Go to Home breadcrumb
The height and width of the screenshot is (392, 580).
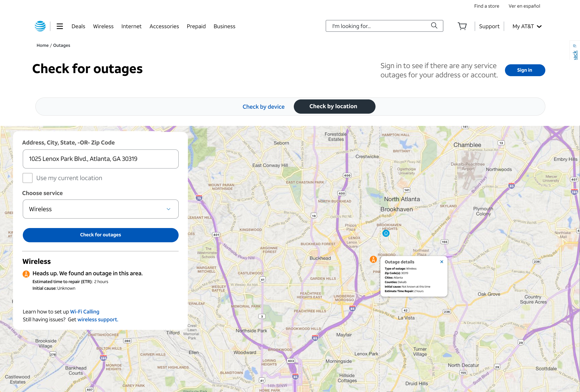(43, 45)
